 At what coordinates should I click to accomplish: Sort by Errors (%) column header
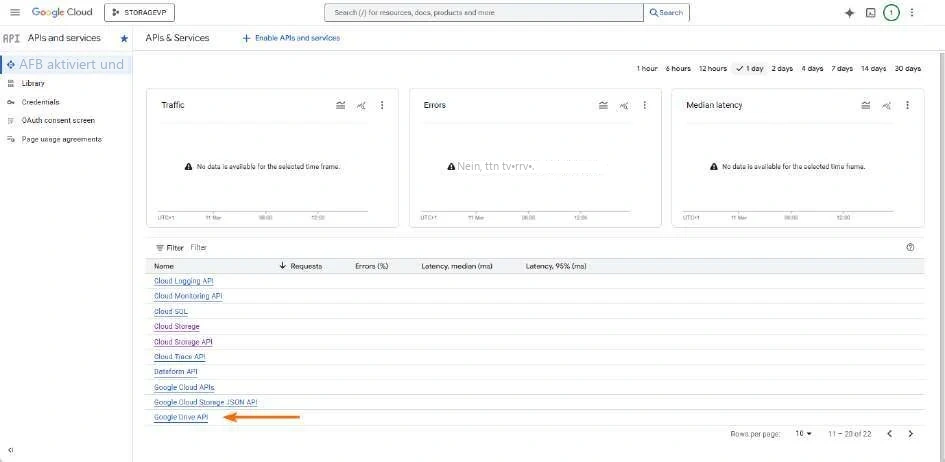pos(372,266)
